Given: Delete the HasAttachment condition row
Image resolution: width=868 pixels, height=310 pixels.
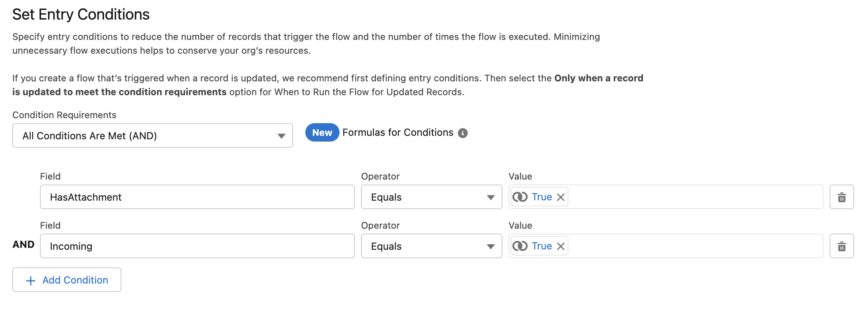Looking at the screenshot, I should click(841, 197).
